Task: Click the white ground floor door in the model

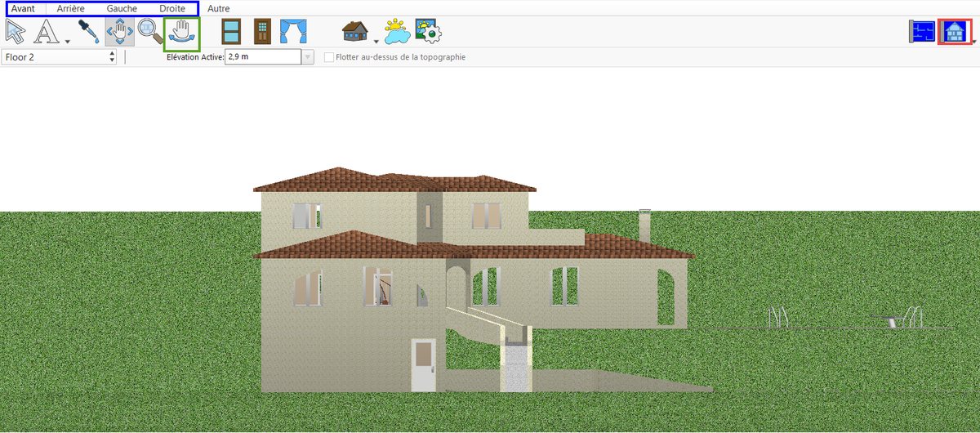Action: pyautogui.click(x=424, y=364)
